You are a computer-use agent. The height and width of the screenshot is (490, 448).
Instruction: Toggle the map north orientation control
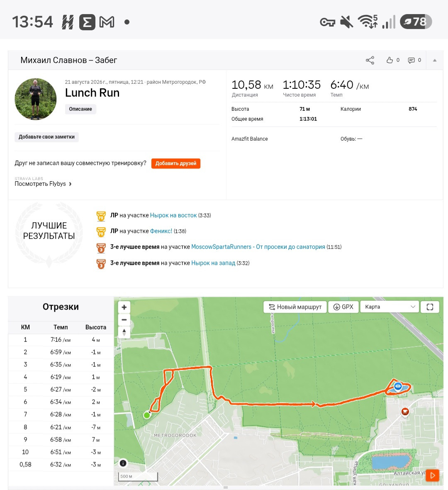[x=124, y=332]
